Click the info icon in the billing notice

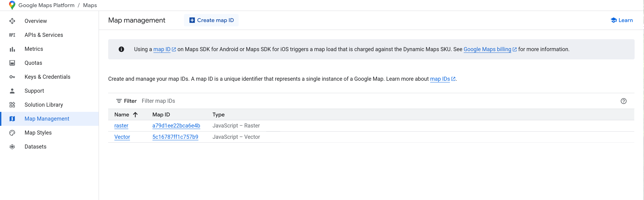(x=121, y=49)
